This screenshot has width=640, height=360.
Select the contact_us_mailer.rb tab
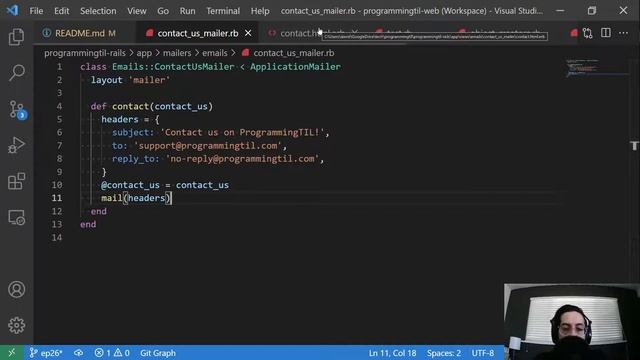point(198,33)
